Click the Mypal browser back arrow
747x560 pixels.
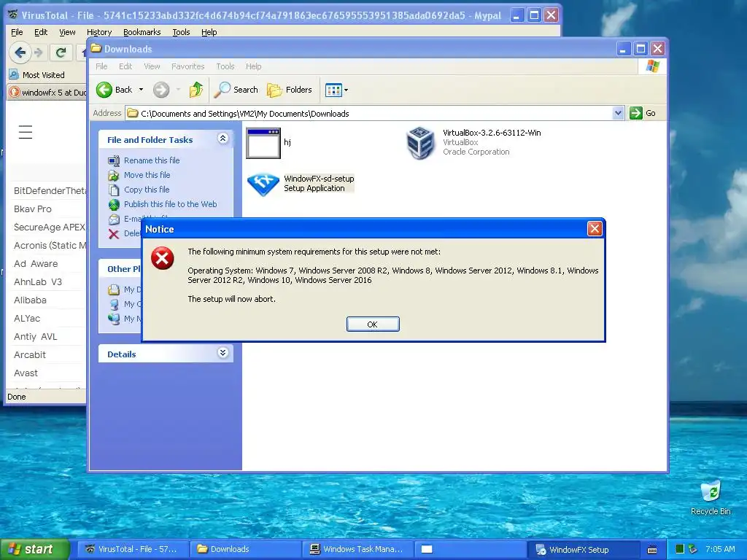[x=20, y=52]
